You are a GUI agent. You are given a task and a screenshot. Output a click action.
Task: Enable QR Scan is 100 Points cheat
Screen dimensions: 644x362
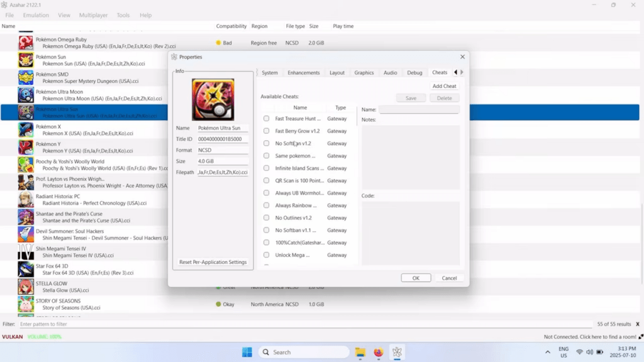pos(266,180)
